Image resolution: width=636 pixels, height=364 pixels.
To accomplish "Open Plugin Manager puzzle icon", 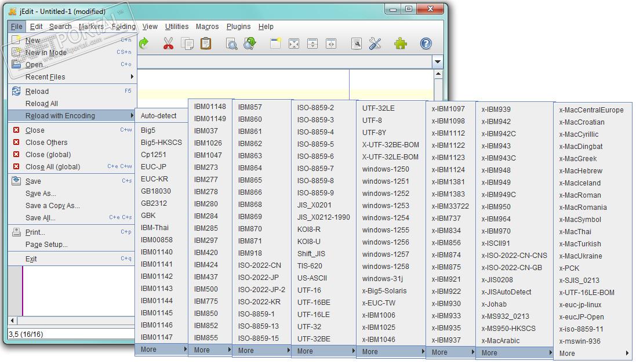I will coord(401,43).
